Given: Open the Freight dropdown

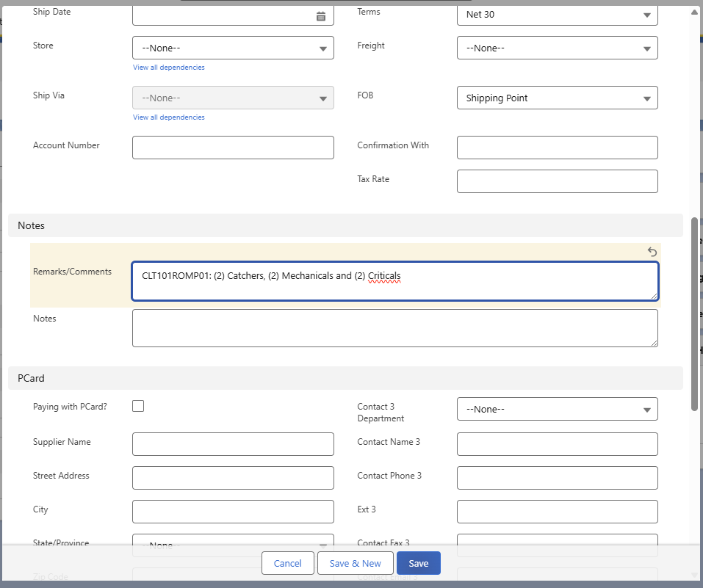Looking at the screenshot, I should point(558,48).
